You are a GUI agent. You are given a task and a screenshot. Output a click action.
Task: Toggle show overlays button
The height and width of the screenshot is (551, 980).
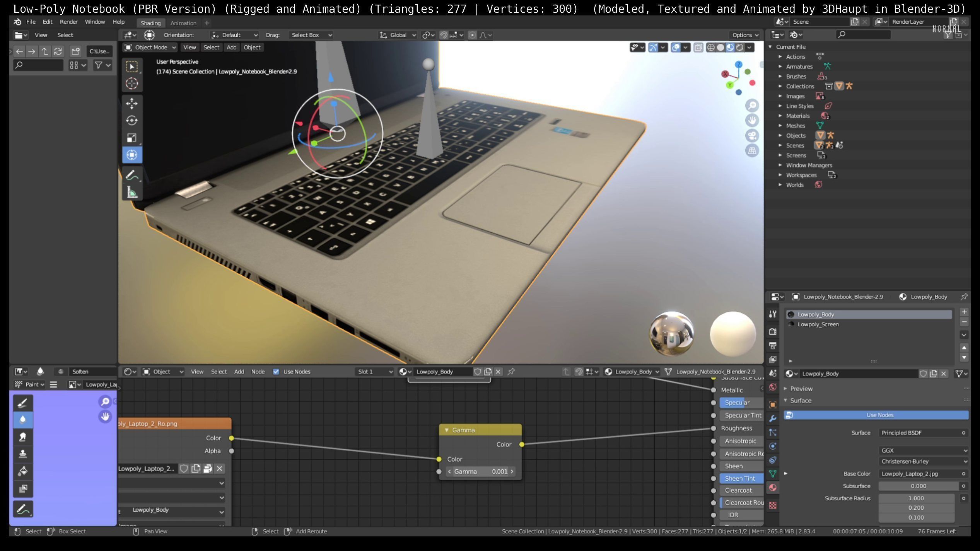(675, 48)
